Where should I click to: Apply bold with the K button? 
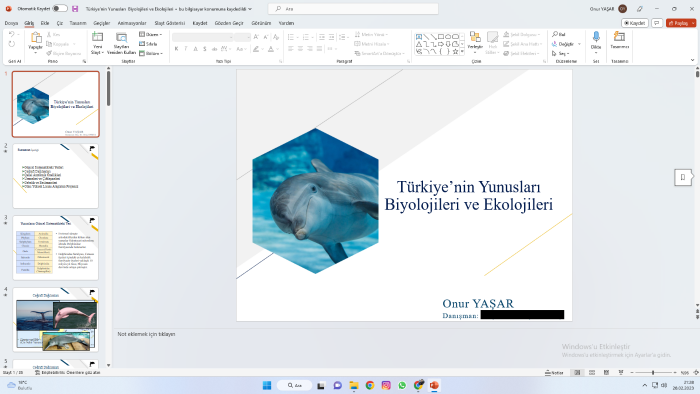(176, 49)
